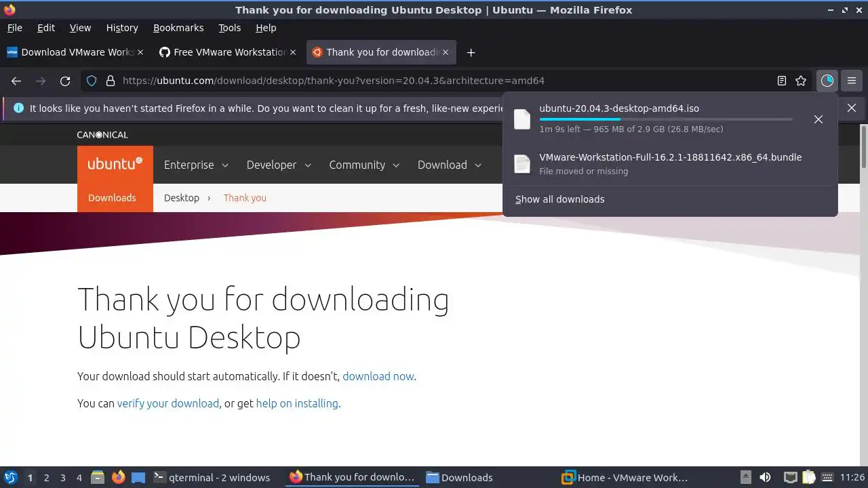Open the Bookmarks menu
This screenshot has width=868, height=488.
point(178,28)
